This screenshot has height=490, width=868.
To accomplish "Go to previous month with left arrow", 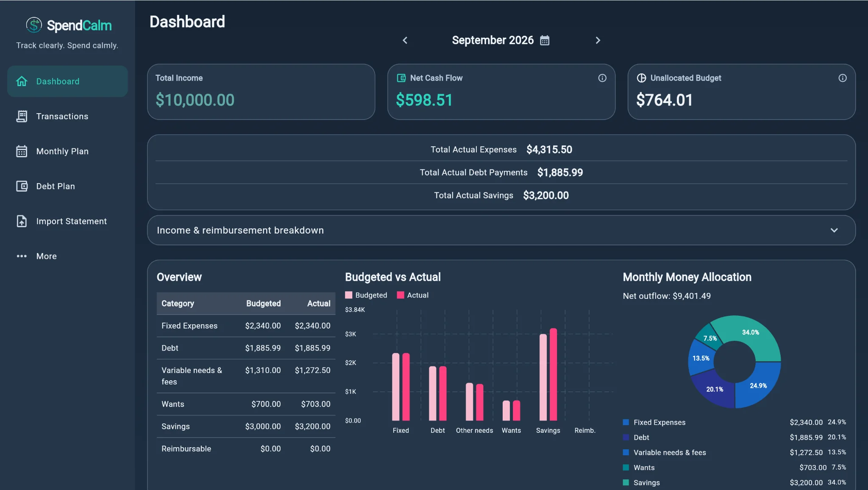I will click(405, 40).
